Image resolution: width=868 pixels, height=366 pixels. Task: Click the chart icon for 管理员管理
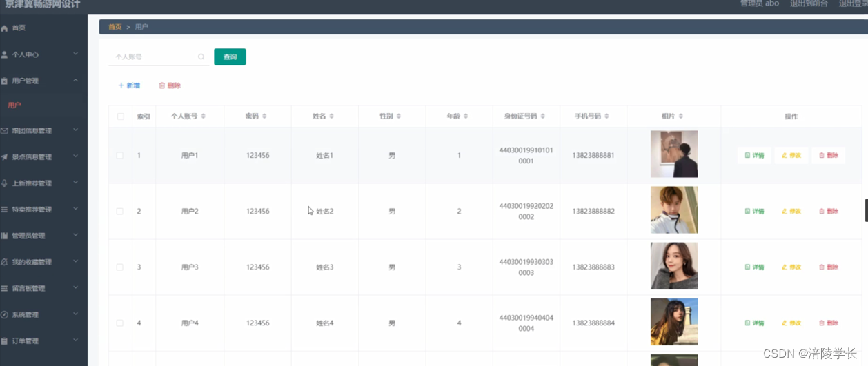click(5, 236)
